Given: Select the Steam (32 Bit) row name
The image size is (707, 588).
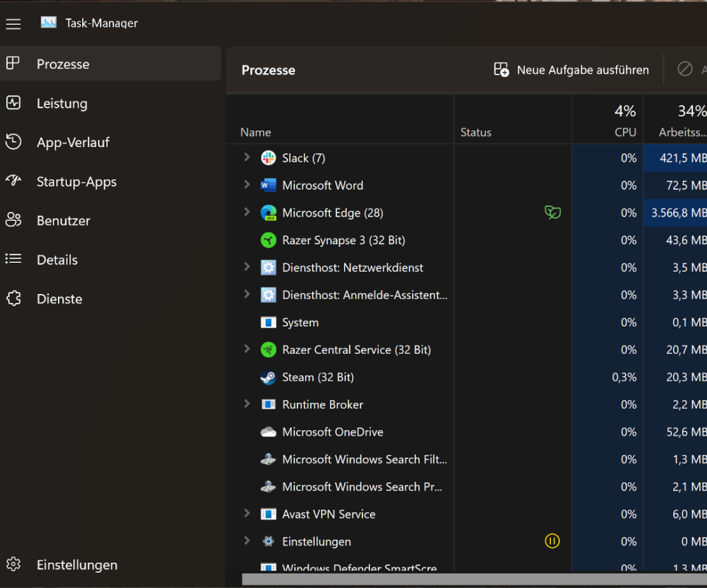Looking at the screenshot, I should [x=318, y=377].
